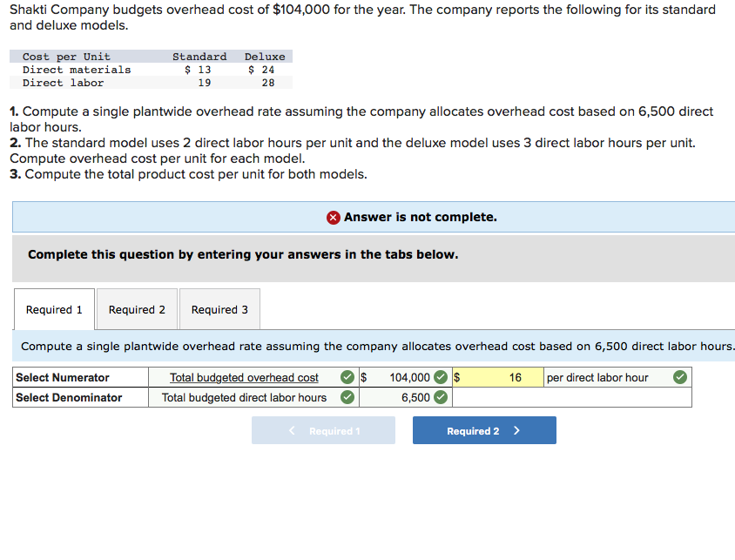Image resolution: width=735 pixels, height=560 pixels.
Task: Click the green check beside 'per direct labor hour'
Action: coord(680,377)
